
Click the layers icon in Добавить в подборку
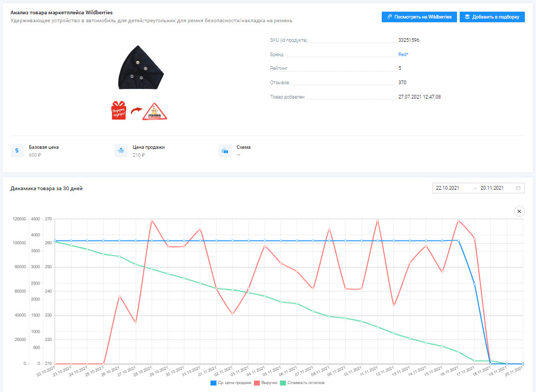(467, 17)
